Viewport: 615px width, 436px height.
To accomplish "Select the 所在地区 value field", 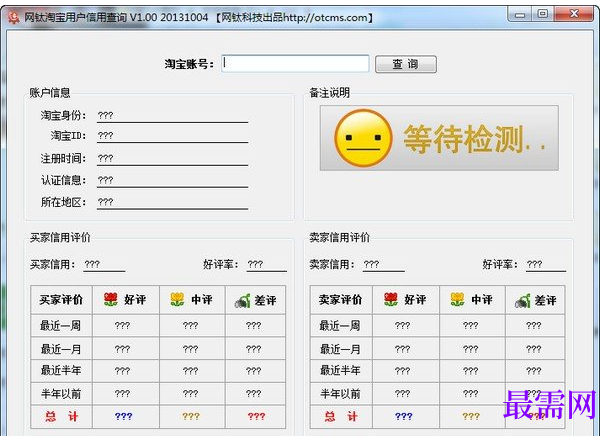I will (x=173, y=202).
